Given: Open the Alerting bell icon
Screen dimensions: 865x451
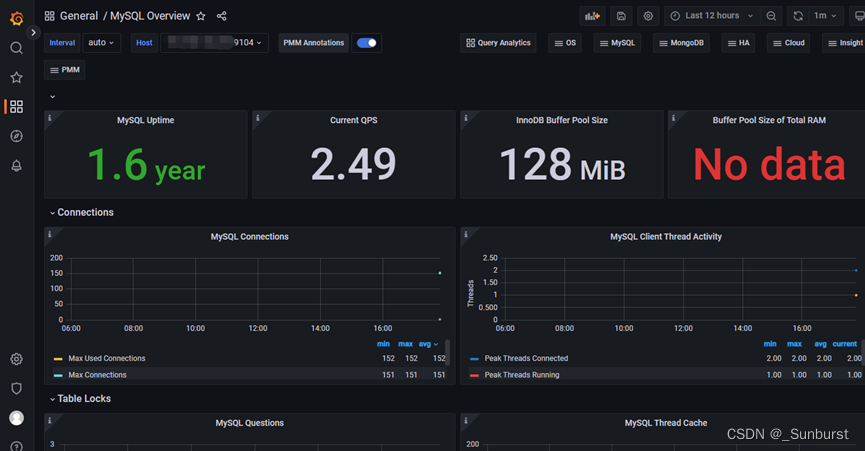Looking at the screenshot, I should pos(17,165).
